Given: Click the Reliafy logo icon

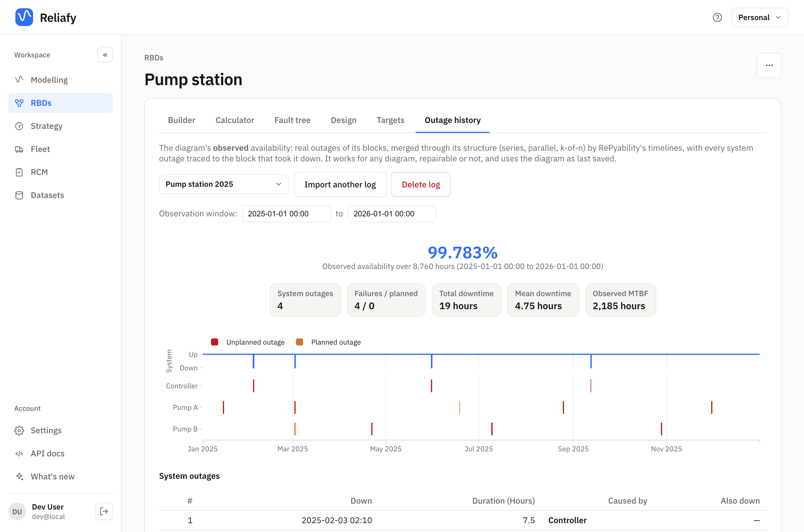Looking at the screenshot, I should [24, 17].
